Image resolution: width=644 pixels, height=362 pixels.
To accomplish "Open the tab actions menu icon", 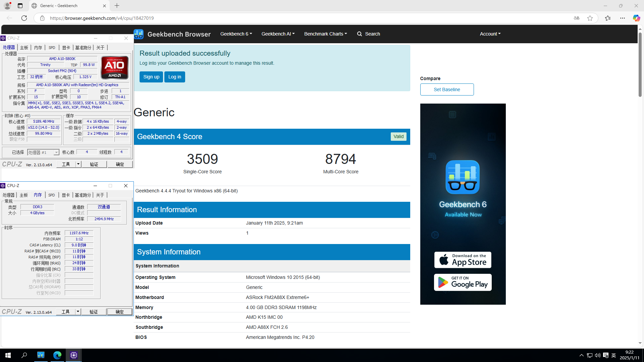I will coord(20,6).
